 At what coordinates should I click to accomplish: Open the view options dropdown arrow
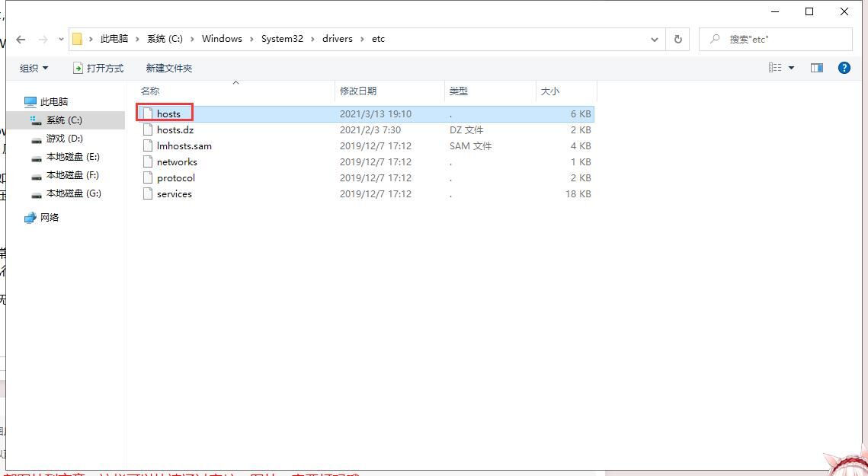click(x=791, y=68)
